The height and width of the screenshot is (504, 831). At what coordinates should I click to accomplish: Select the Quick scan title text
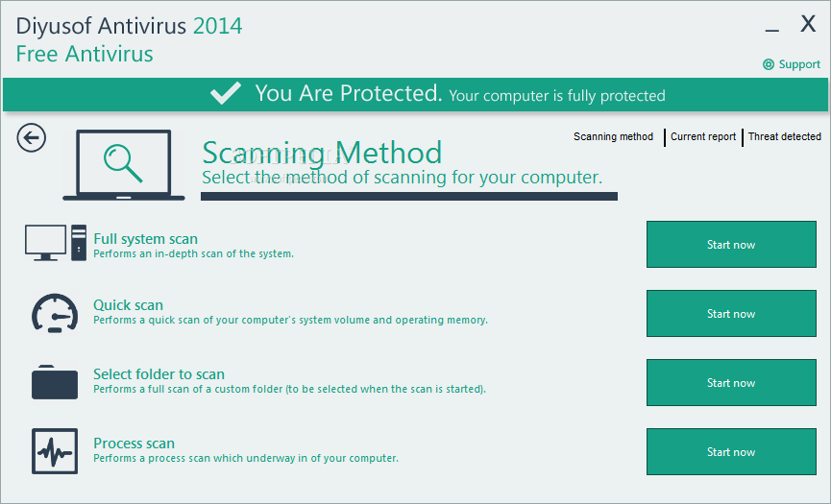(x=129, y=305)
